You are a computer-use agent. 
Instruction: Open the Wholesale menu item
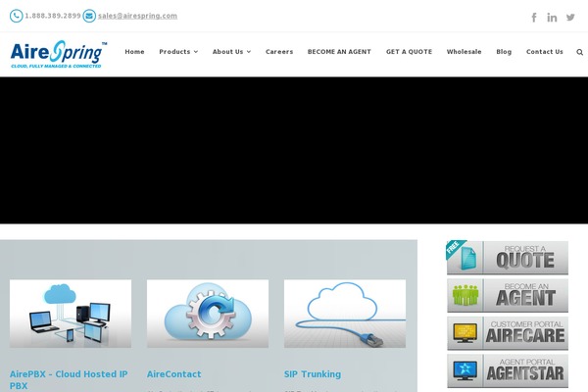coord(464,52)
